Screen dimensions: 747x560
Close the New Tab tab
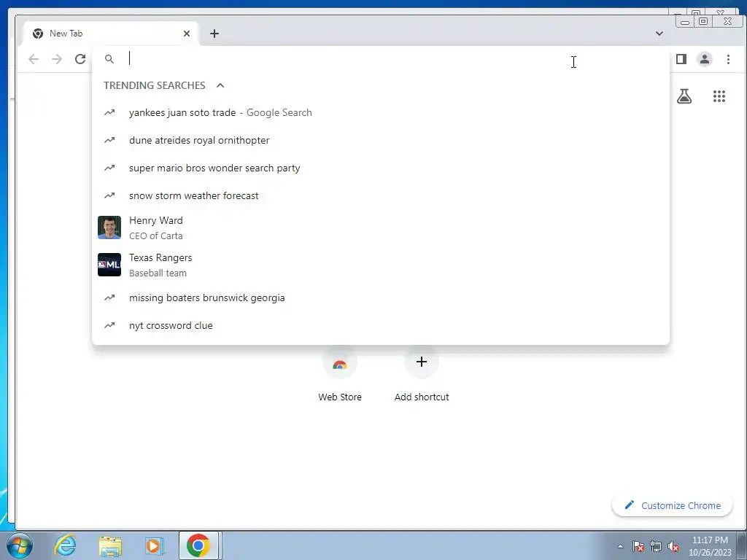(187, 34)
